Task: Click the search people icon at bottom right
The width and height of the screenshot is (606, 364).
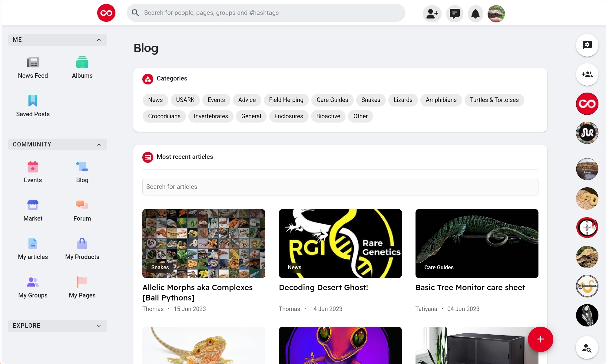Action: 587,348
